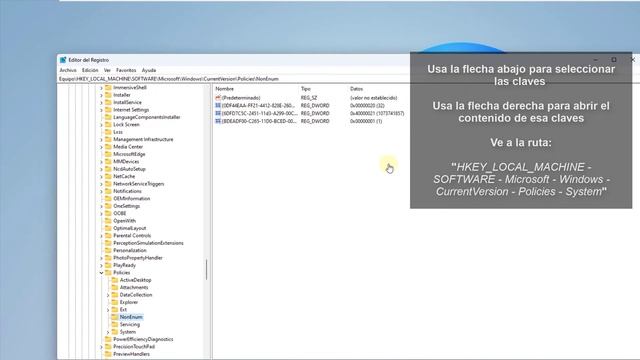Select the PreviewHandlers key
640x360 pixels.
click(131, 354)
